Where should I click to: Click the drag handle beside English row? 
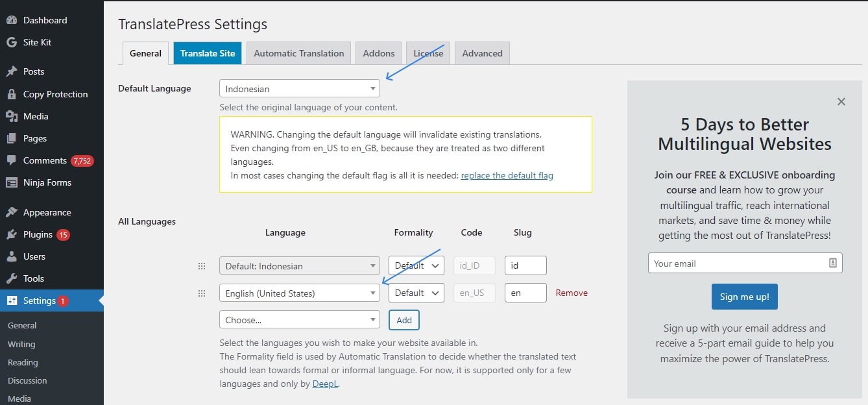tap(202, 293)
